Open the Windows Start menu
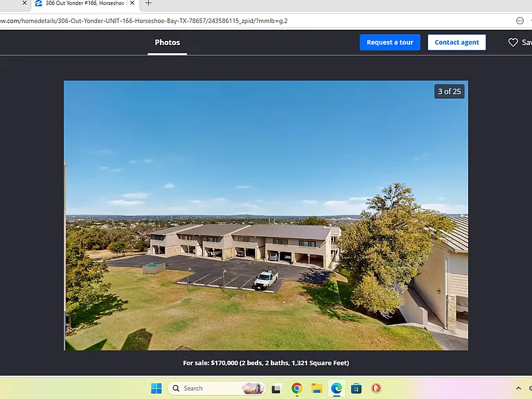This screenshot has width=532, height=399. click(x=157, y=388)
